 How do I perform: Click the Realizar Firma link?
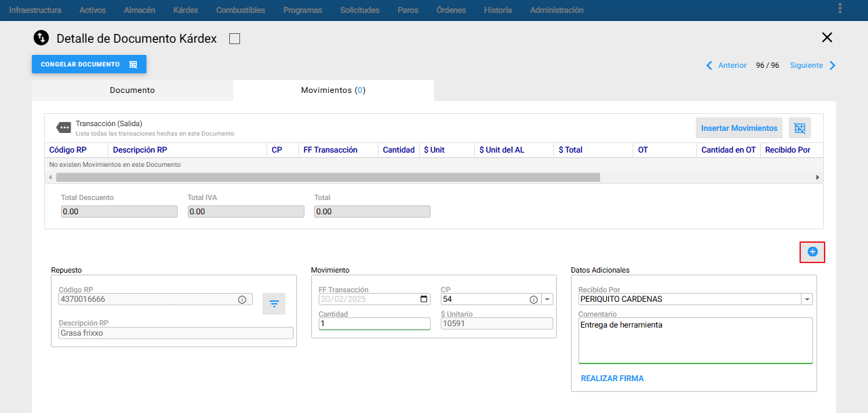tap(612, 378)
